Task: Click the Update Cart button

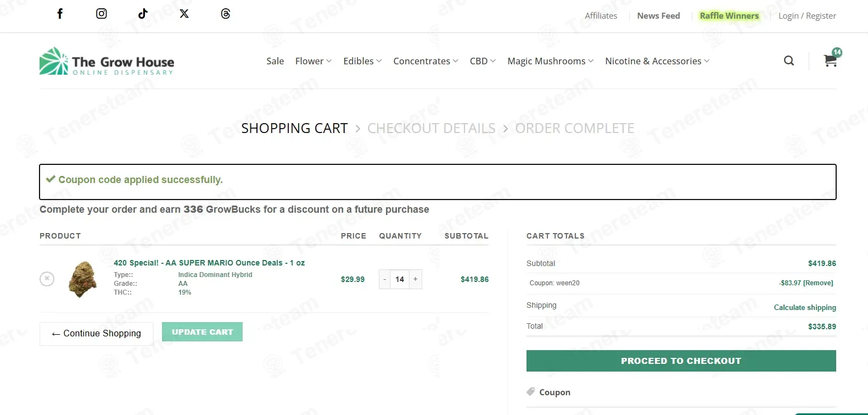Action: [x=202, y=332]
